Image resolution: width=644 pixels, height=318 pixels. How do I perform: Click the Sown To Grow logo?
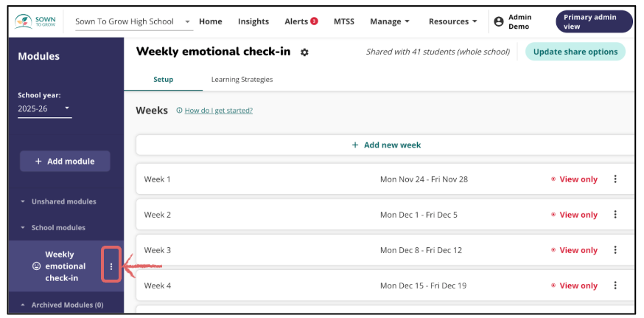pos(35,21)
